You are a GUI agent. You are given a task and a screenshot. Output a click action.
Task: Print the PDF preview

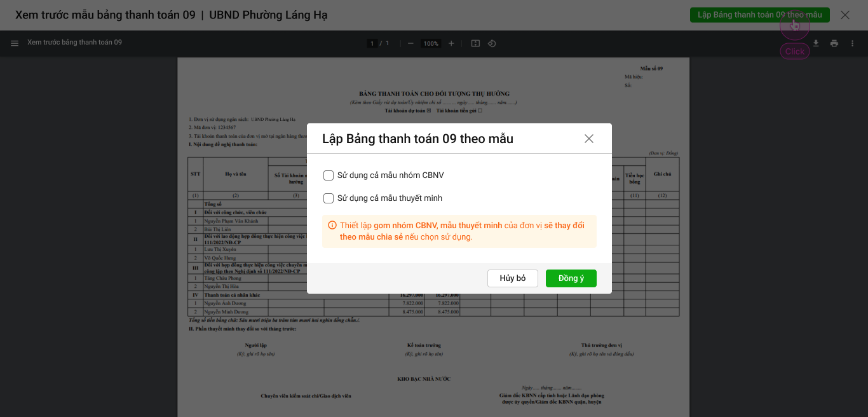pyautogui.click(x=834, y=43)
